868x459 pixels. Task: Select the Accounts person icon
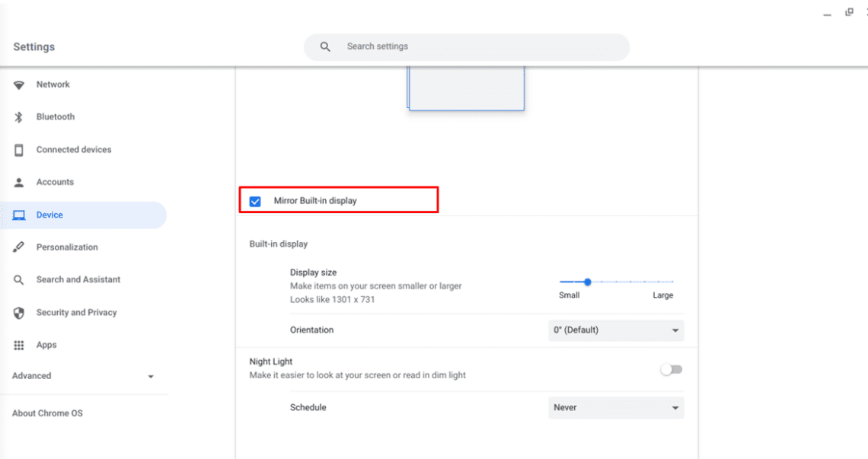tap(19, 182)
